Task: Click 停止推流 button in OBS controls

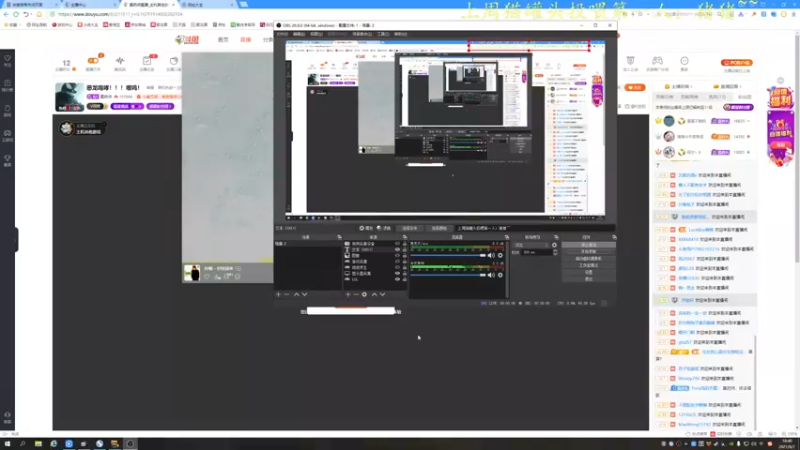Action: (588, 245)
